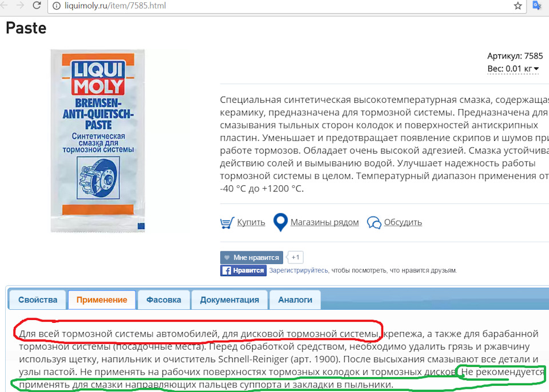The height and width of the screenshot is (392, 549).
Task: Click the speech bubbles discuss icon
Action: coord(374,222)
